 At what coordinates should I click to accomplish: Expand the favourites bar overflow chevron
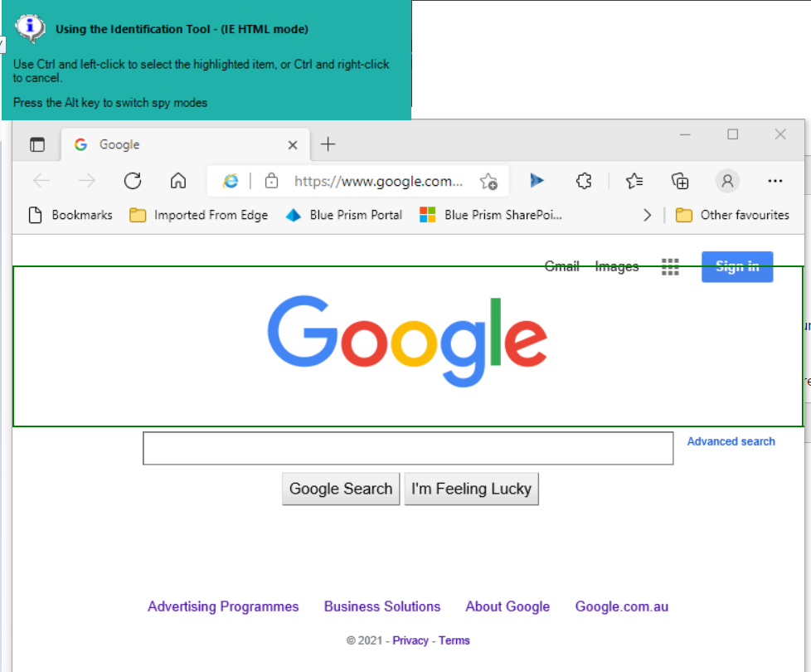coord(647,215)
